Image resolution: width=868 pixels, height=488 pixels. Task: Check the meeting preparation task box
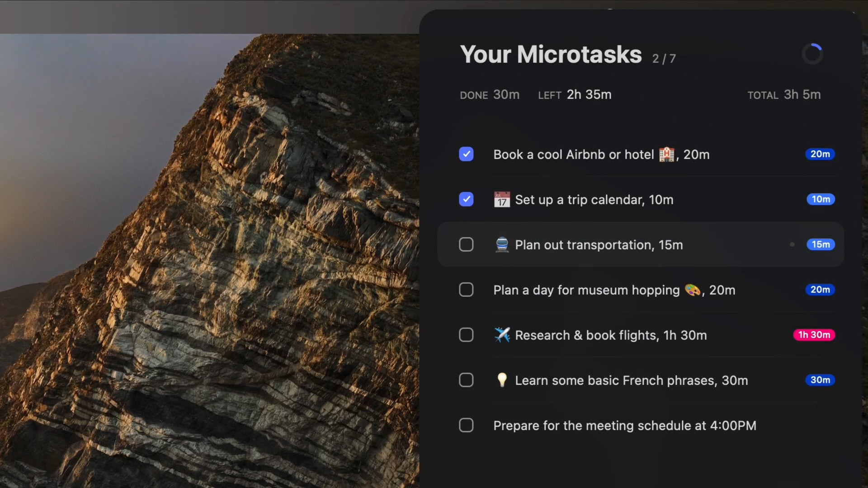(x=466, y=425)
